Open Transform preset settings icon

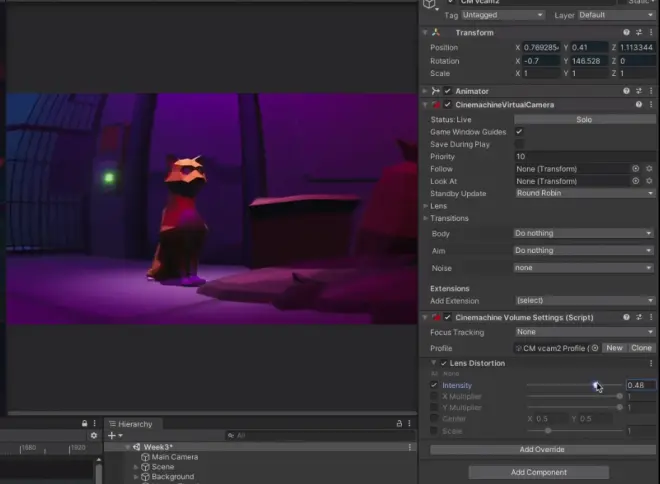tap(639, 32)
